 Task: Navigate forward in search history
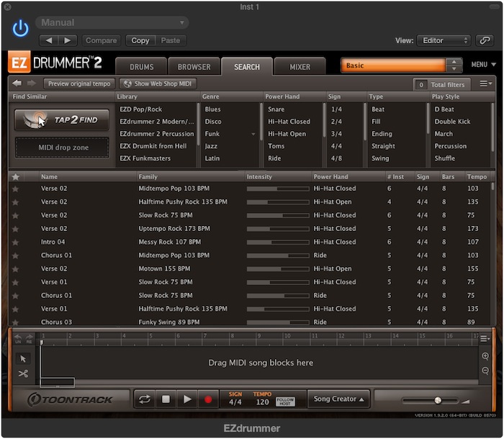click(x=31, y=83)
